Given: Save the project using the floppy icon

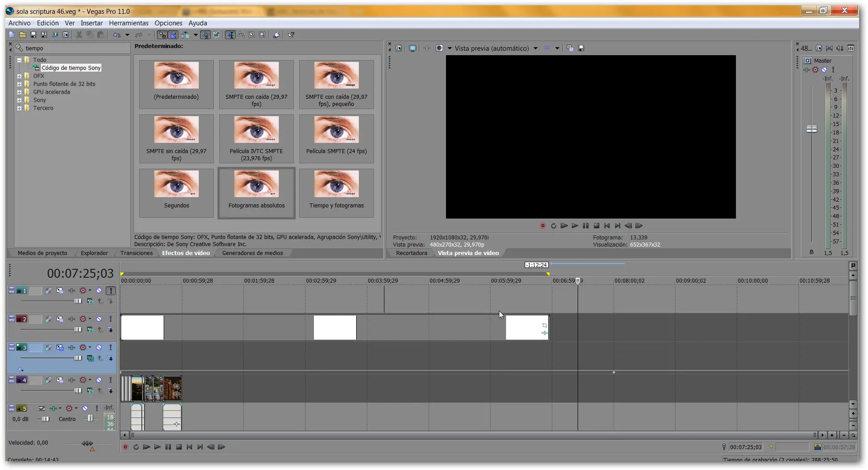Looking at the screenshot, I should coord(33,35).
